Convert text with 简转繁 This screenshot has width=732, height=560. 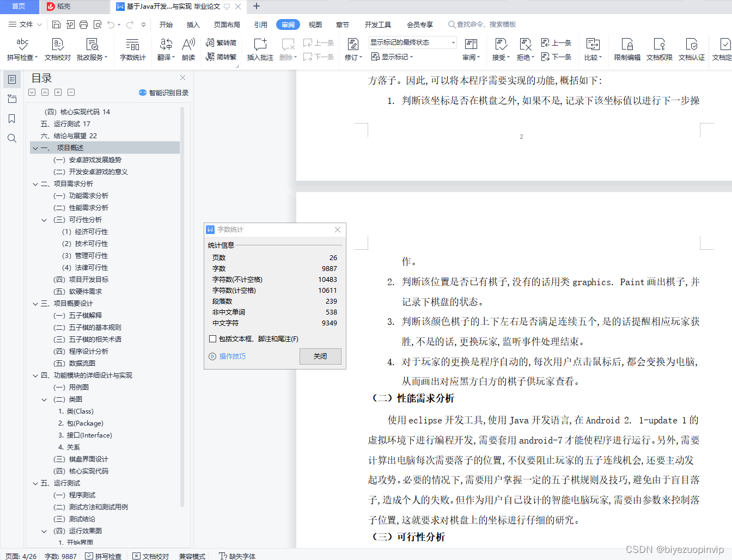click(x=221, y=57)
